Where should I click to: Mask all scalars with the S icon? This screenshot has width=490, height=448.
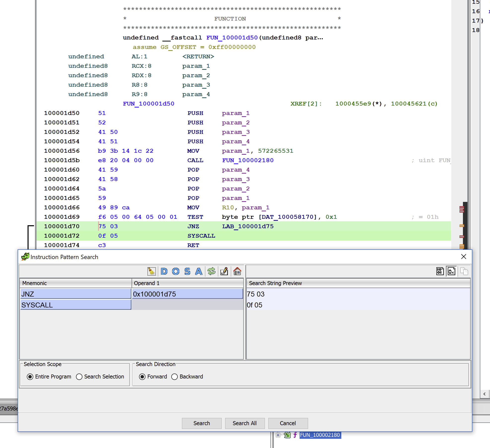187,271
